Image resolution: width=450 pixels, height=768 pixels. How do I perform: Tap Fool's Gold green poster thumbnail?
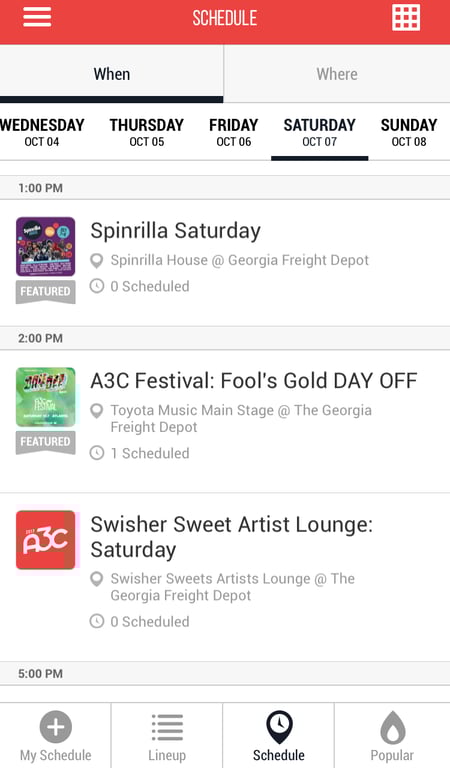point(46,397)
